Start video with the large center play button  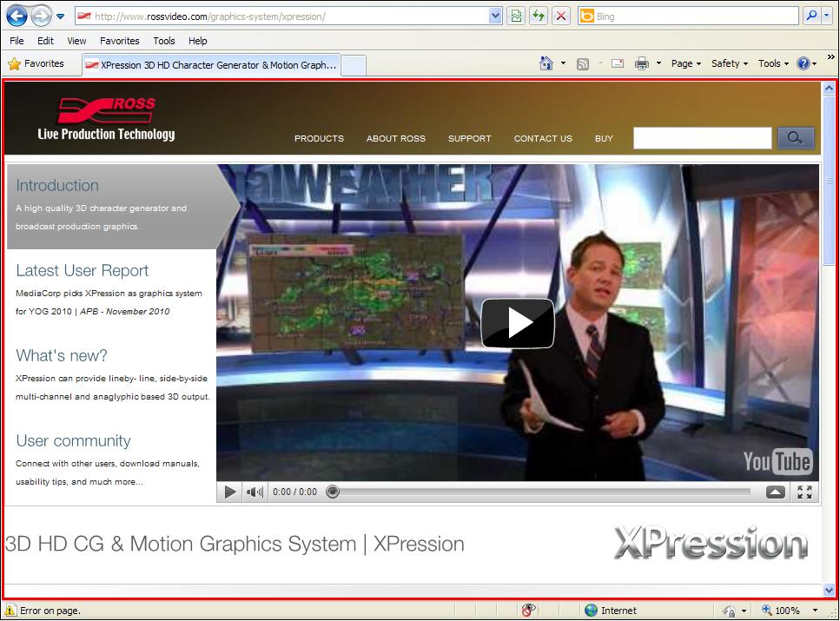(518, 324)
